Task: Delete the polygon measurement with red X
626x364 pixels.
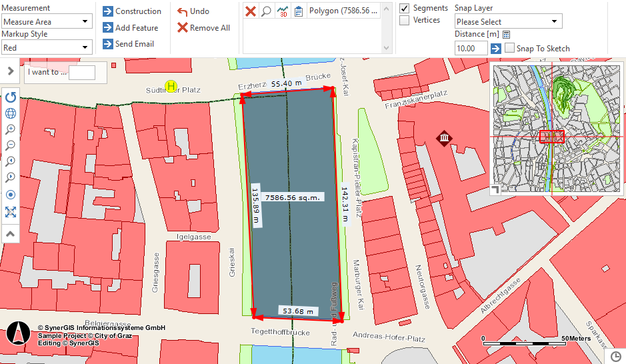Action: point(251,11)
